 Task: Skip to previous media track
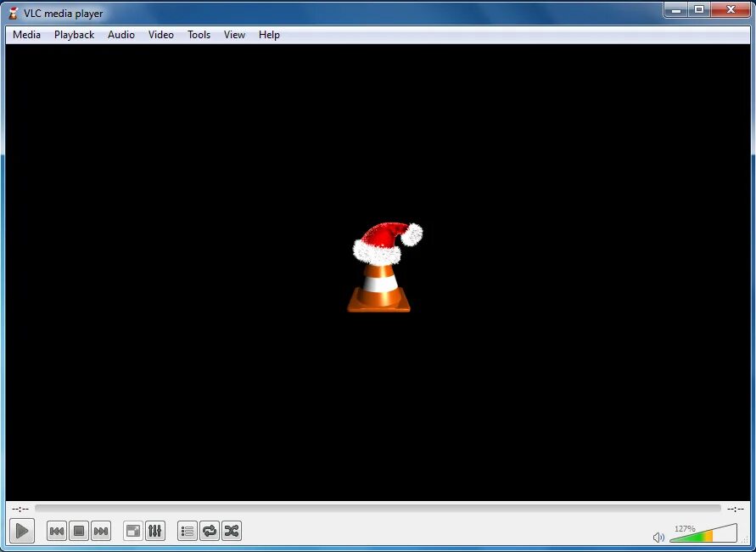pos(57,532)
